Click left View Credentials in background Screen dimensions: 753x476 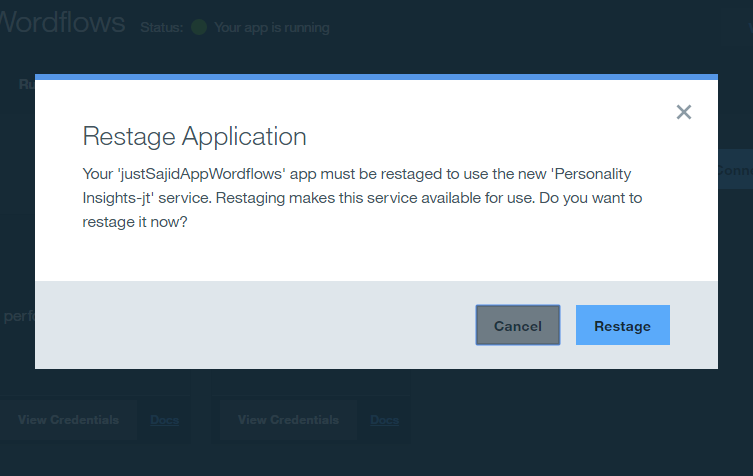pyautogui.click(x=68, y=420)
